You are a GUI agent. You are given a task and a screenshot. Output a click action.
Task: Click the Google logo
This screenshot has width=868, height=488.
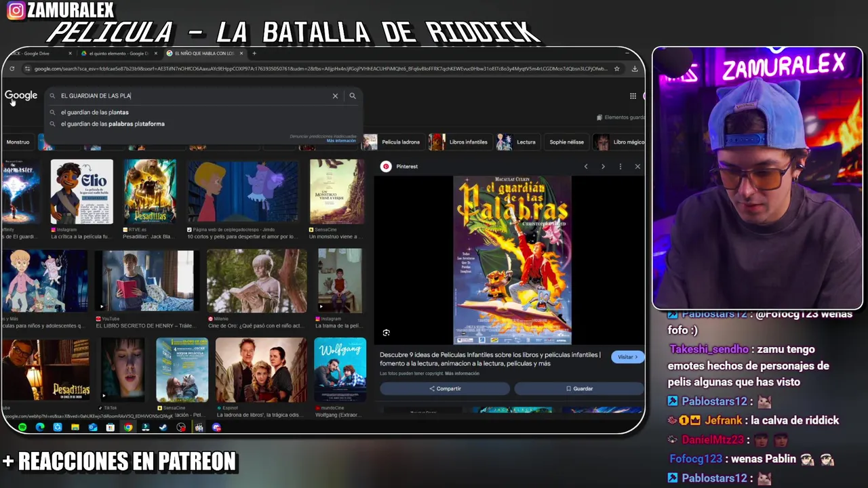coord(21,96)
